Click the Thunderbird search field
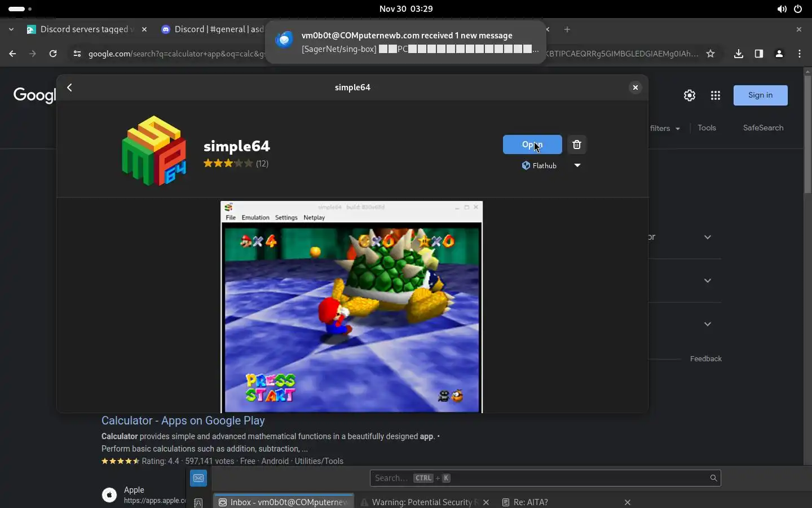Image resolution: width=812 pixels, height=508 pixels. point(545,478)
